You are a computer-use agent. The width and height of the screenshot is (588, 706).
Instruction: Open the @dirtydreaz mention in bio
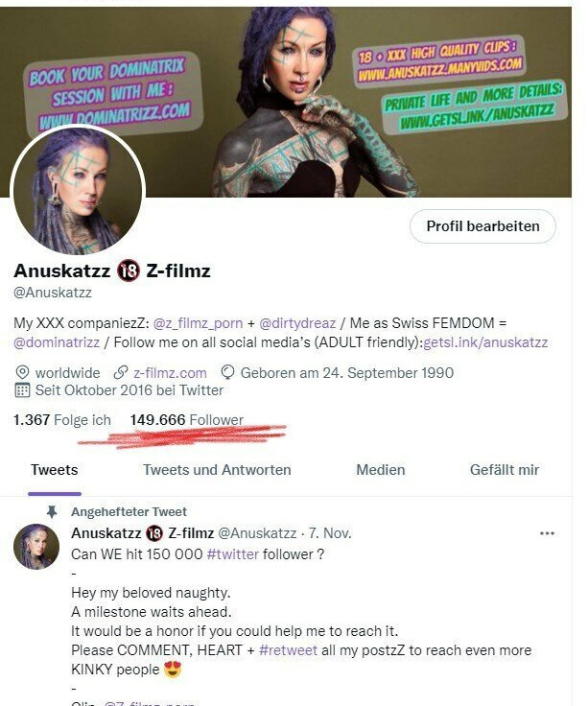297,323
